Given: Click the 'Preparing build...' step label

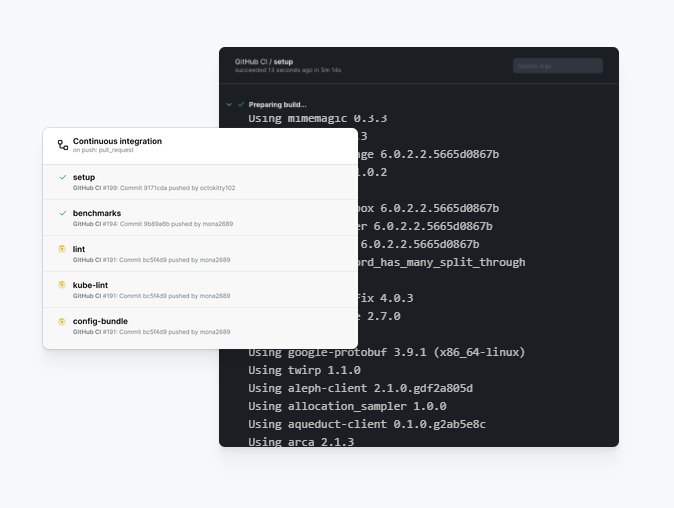Looking at the screenshot, I should (277, 104).
